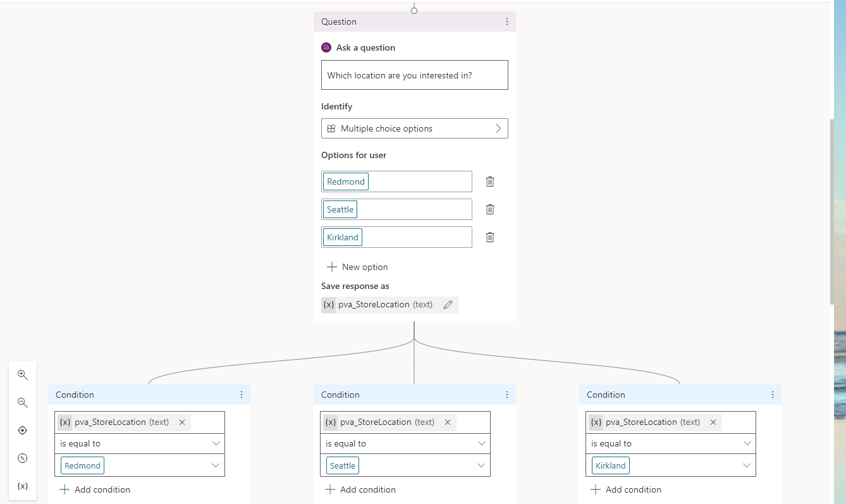Click the vertical scrollbar on the canvas
Image resolution: width=846 pixels, height=504 pixels.
click(x=832, y=209)
